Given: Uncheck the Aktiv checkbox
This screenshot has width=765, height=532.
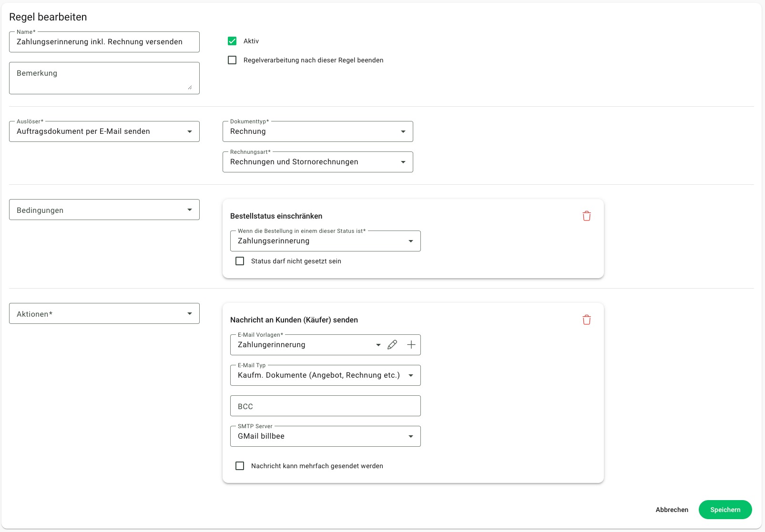Looking at the screenshot, I should click(232, 41).
